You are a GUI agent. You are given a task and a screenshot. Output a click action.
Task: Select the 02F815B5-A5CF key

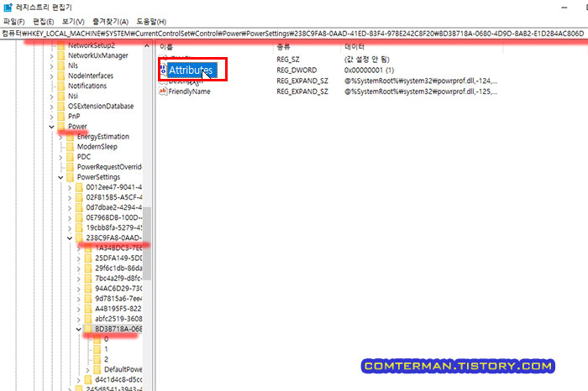(x=114, y=197)
